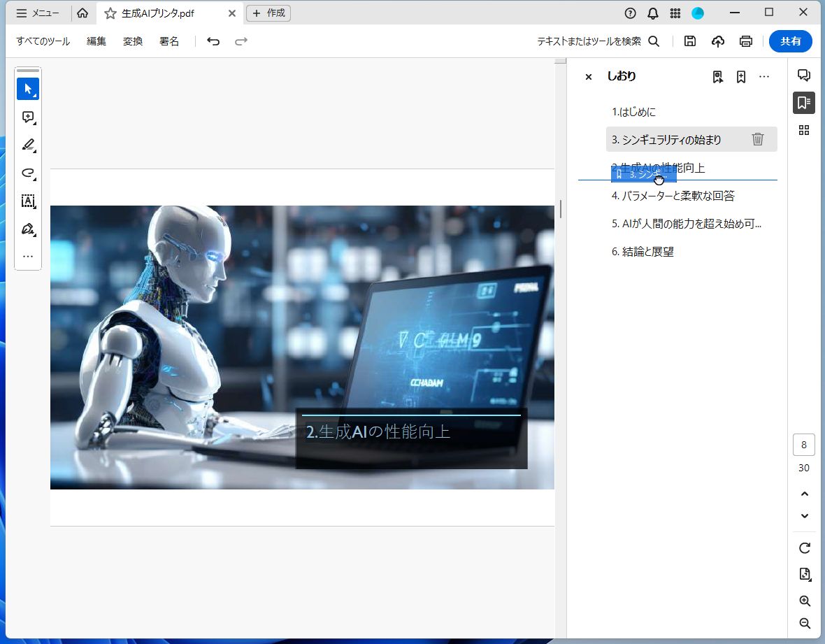This screenshot has width=825, height=644.
Task: Zoom in on the document
Action: (x=804, y=601)
